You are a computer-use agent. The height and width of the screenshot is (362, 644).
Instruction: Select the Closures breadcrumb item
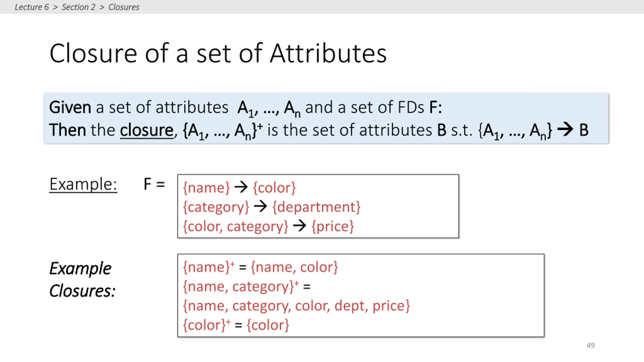(124, 7)
